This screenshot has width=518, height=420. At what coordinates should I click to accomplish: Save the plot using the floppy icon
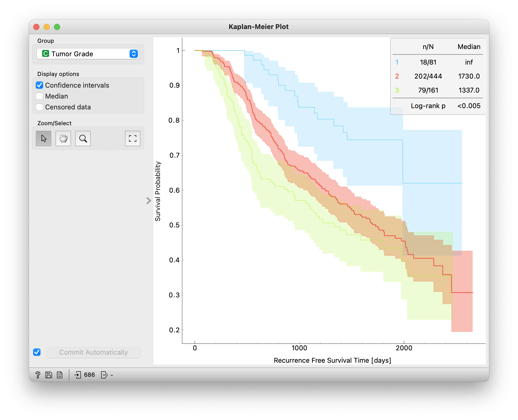click(49, 375)
